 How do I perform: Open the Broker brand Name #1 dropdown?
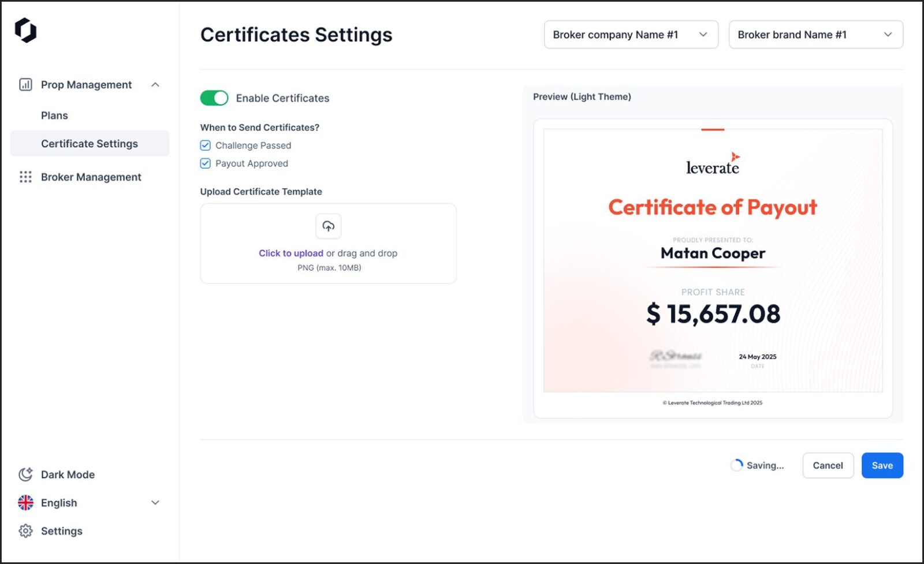[x=815, y=35]
